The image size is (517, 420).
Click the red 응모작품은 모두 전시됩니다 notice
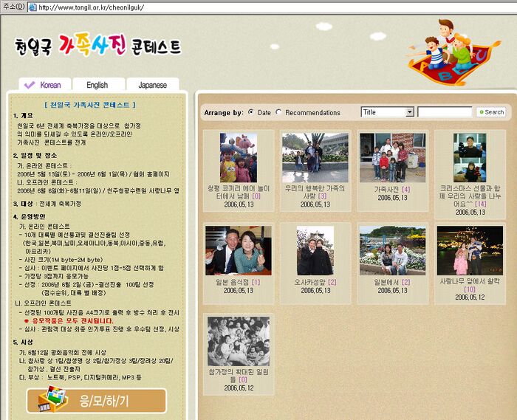click(x=69, y=320)
